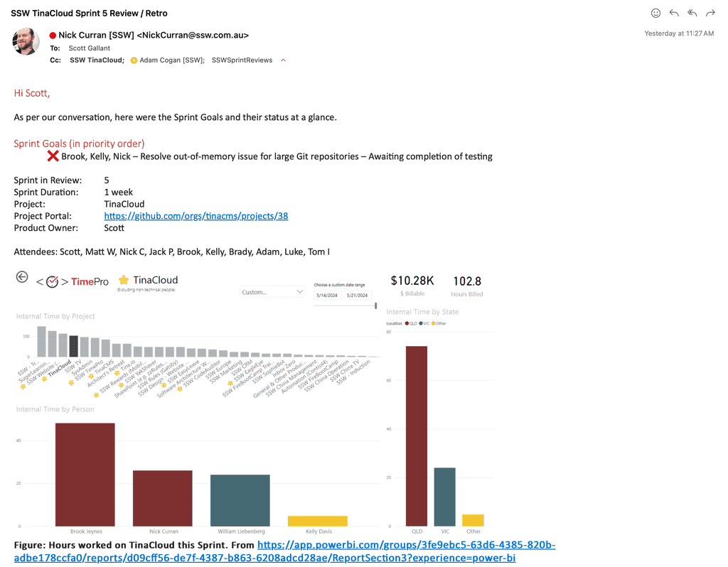This screenshot has height=567, width=728.
Task: Click the red presence dot by sender name
Action: tap(53, 35)
